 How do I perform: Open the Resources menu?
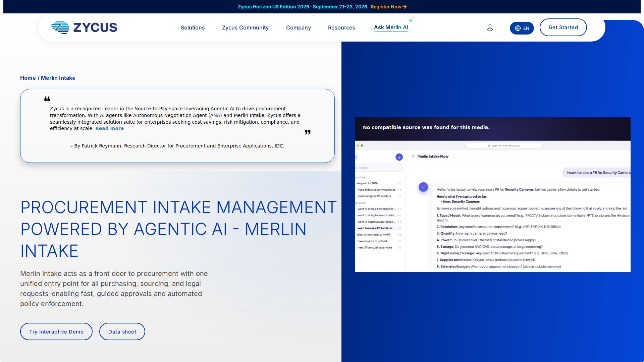click(341, 27)
